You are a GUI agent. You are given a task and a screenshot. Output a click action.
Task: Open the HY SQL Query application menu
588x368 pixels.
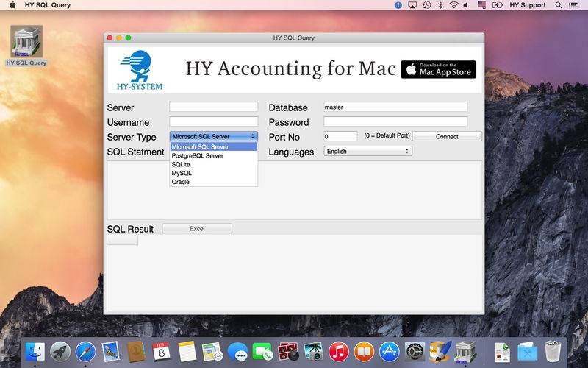[x=48, y=5]
